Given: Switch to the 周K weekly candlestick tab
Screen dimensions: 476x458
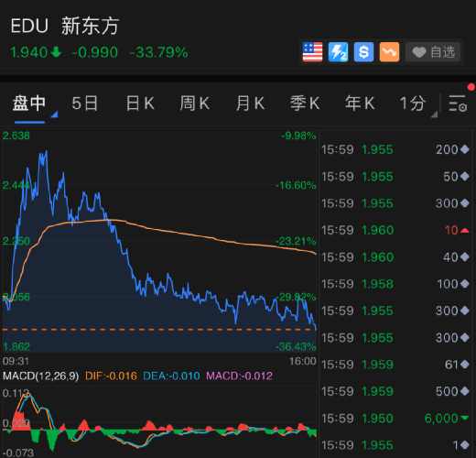Looking at the screenshot, I should [195, 104].
